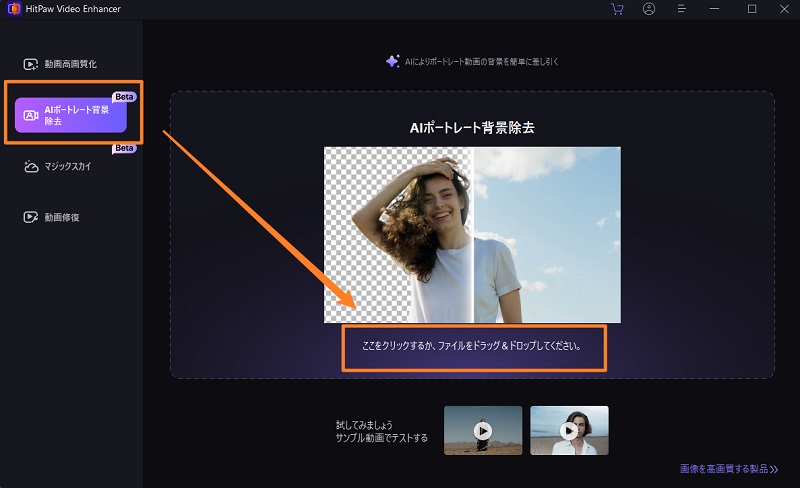
Task: Open the user account profile icon
Action: [649, 9]
